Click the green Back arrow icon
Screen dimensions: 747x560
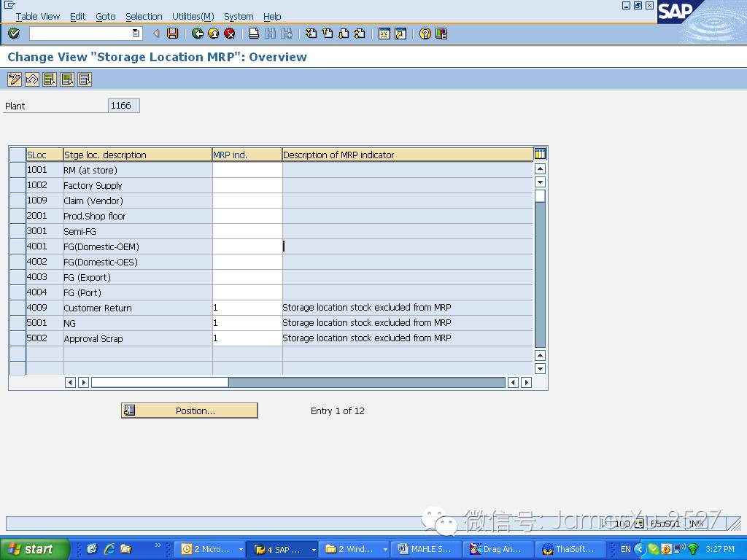[197, 34]
